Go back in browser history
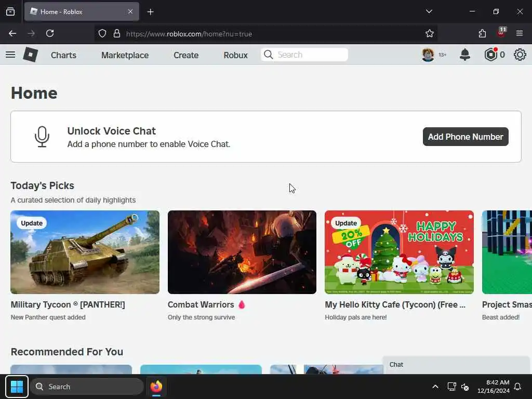The width and height of the screenshot is (532, 399). click(12, 33)
